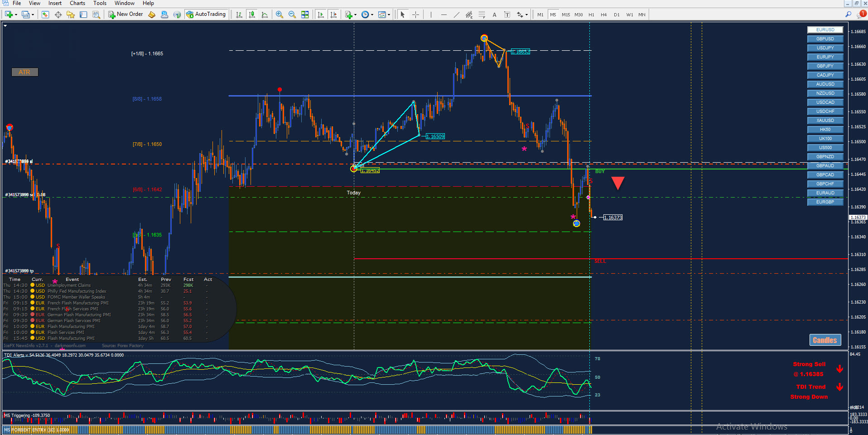Image resolution: width=868 pixels, height=435 pixels.
Task: Open the Templates dropdown
Action: click(384, 14)
